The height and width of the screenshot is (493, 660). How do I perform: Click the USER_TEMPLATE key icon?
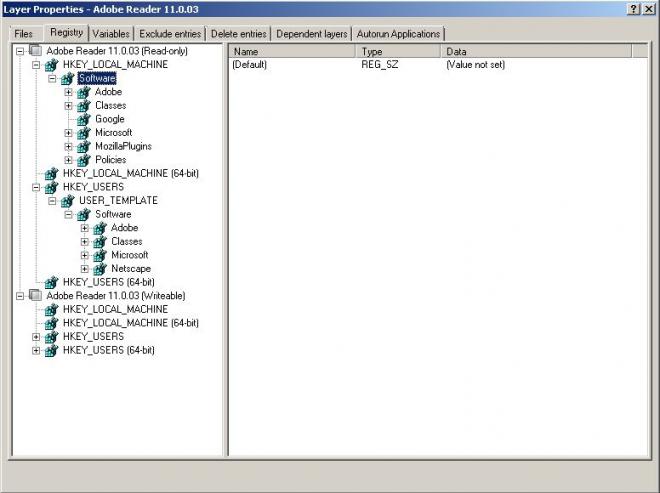coord(67,201)
